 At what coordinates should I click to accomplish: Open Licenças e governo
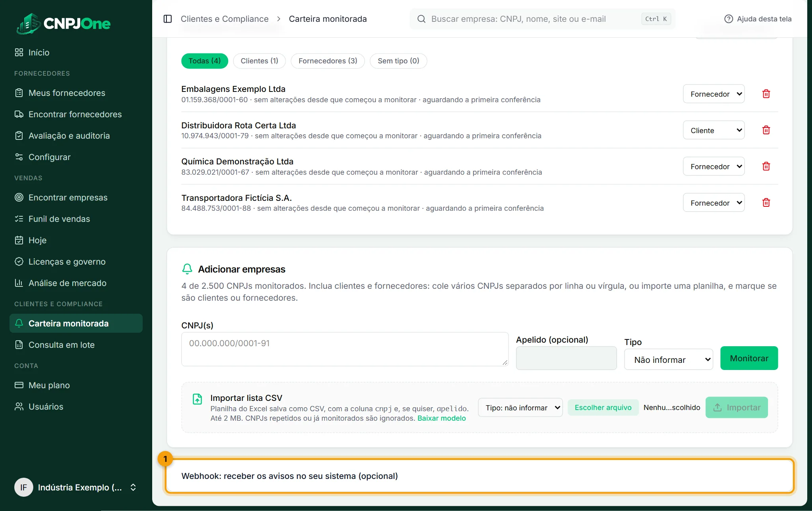click(76, 261)
